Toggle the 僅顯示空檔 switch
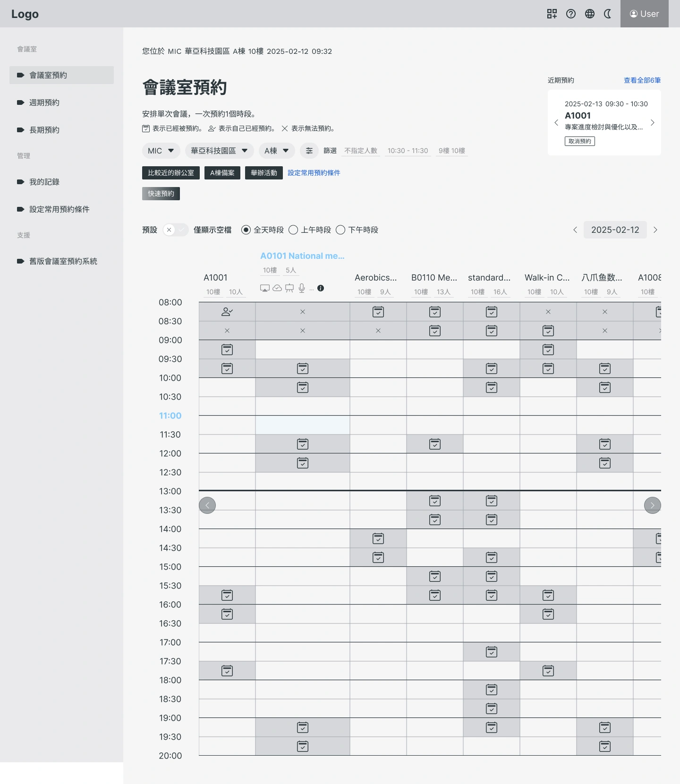 click(175, 230)
